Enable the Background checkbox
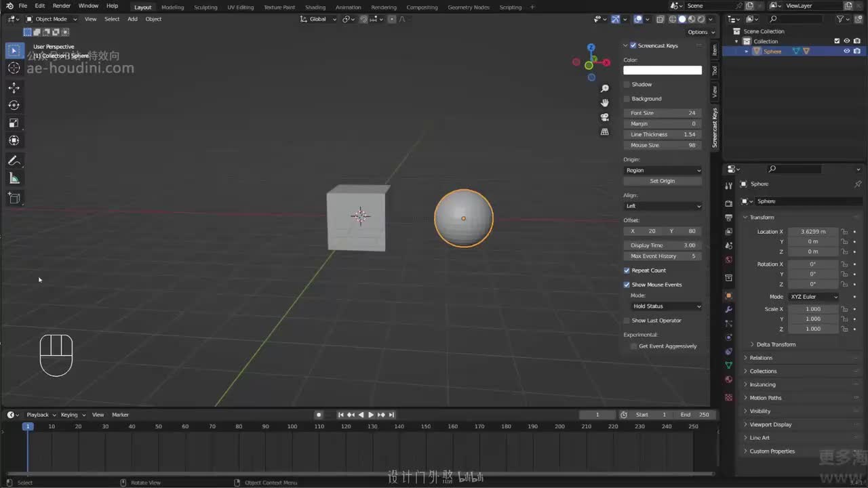Image resolution: width=868 pixels, height=488 pixels. click(627, 98)
